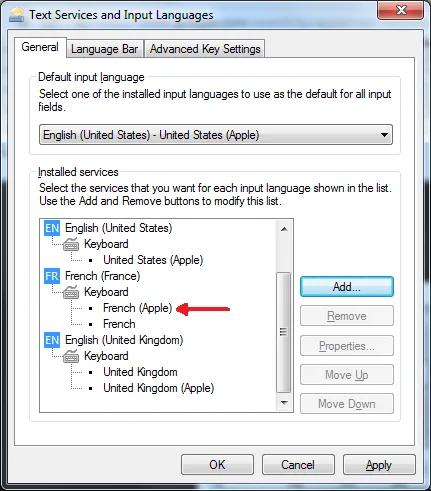Select Keyboard node under French (France)
The height and width of the screenshot is (491, 431).
pos(106,292)
